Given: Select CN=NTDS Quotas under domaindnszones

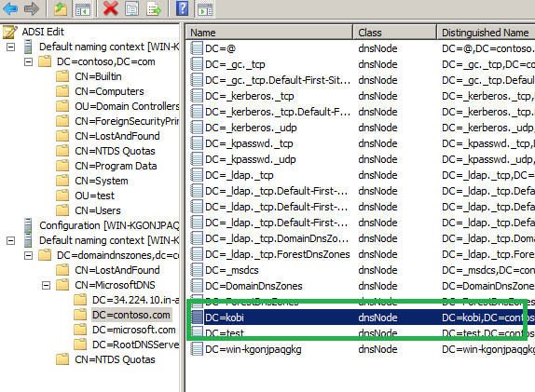Looking at the screenshot, I should coord(115,359).
